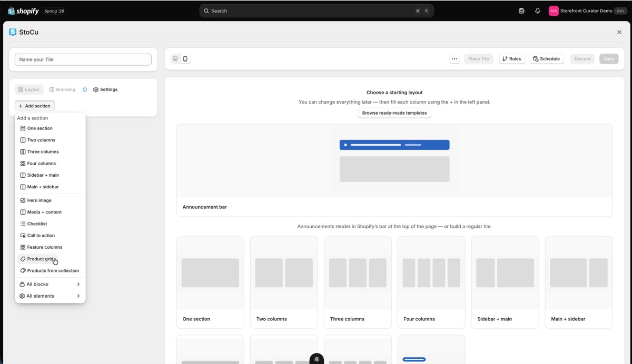Switch to the Settings tab

[105, 89]
